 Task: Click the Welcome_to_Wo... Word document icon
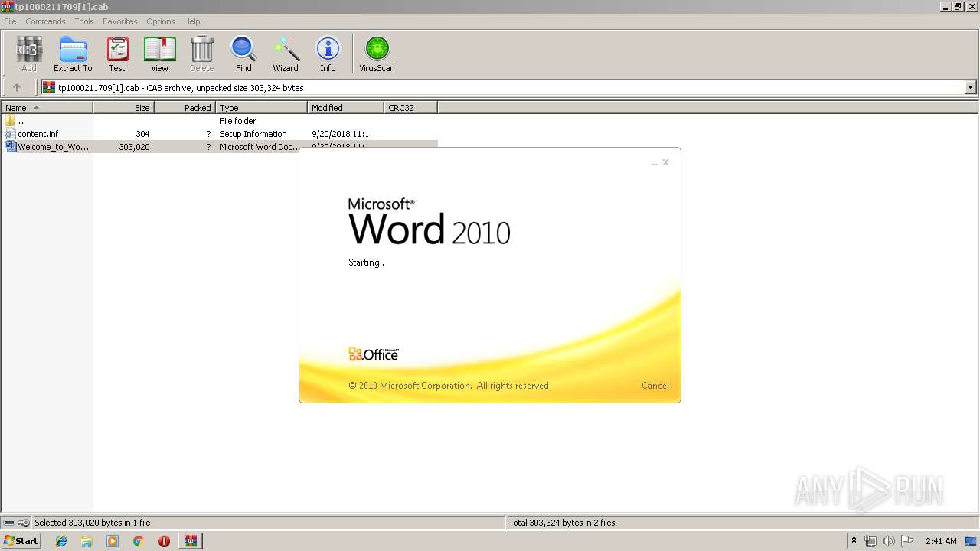tap(10, 147)
